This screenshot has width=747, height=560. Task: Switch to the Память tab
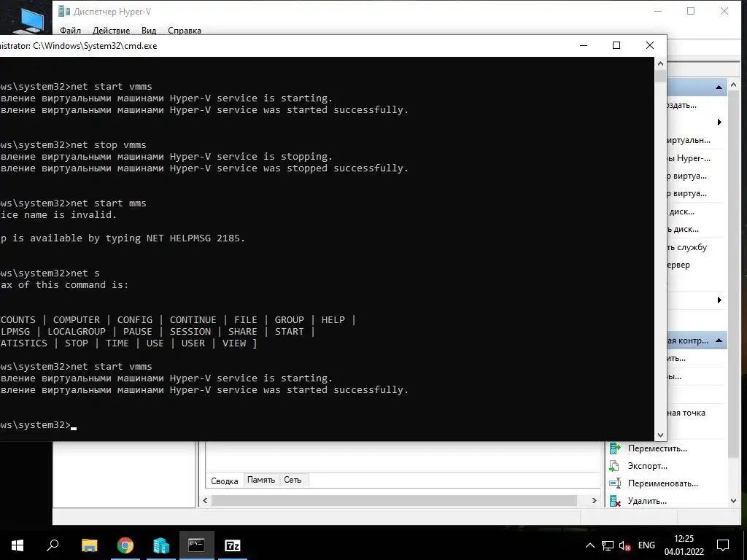(261, 480)
